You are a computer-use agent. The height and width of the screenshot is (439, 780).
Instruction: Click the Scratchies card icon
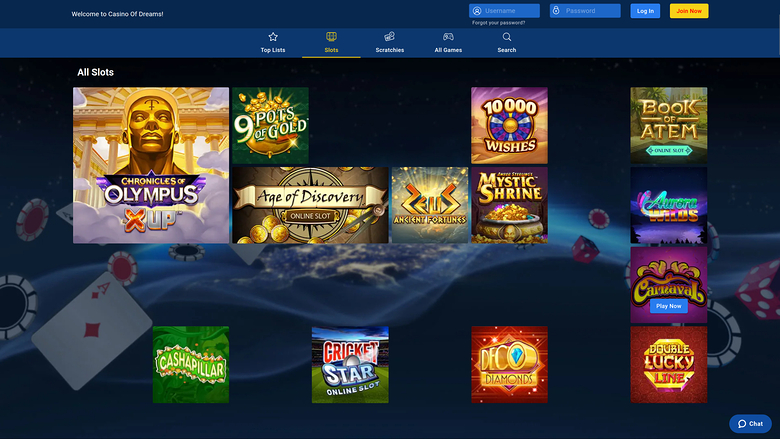pyautogui.click(x=390, y=36)
